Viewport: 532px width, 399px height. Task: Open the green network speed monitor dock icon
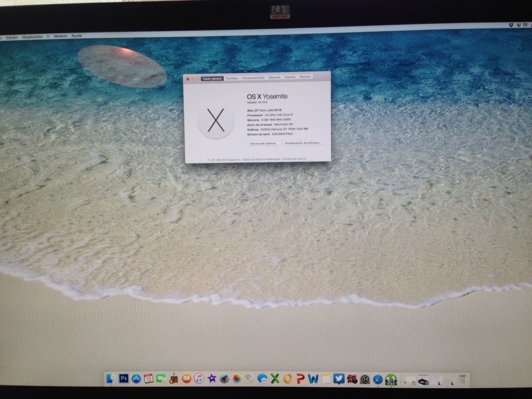(390, 379)
